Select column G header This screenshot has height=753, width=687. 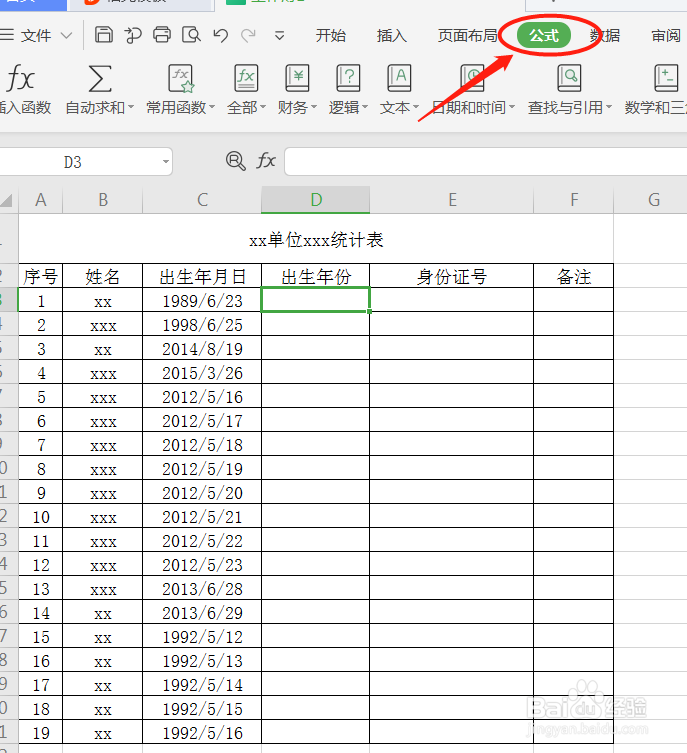pyautogui.click(x=653, y=200)
